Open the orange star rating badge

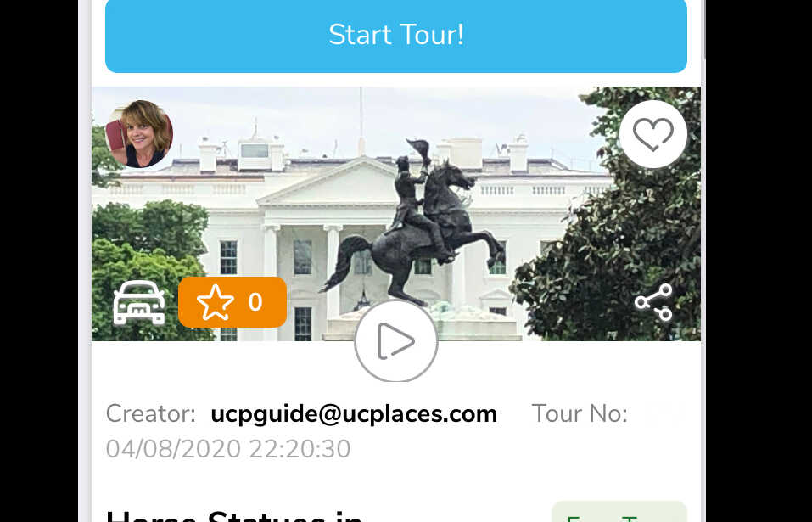[x=232, y=302]
